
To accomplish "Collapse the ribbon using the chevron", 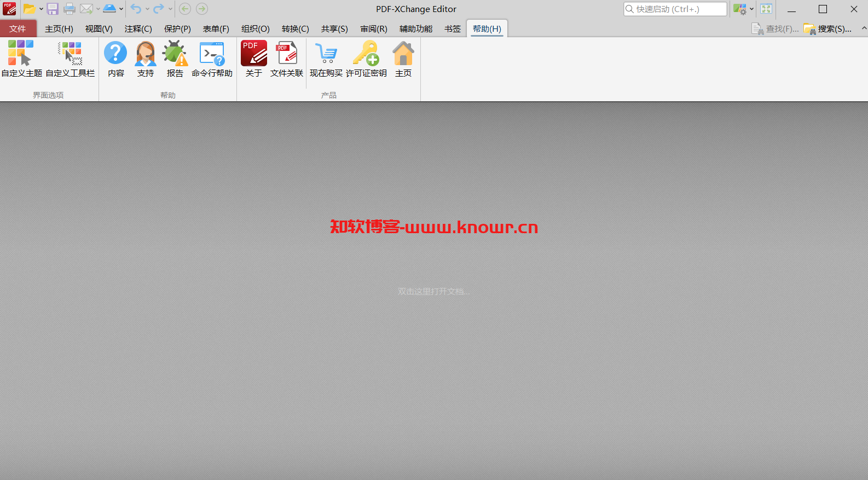I will 864,28.
